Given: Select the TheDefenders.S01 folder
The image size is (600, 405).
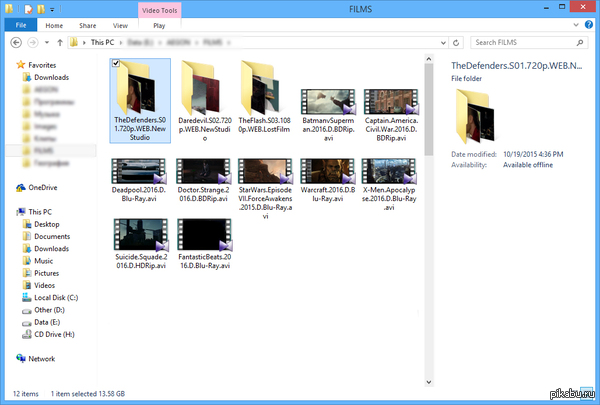Looking at the screenshot, I should pos(140,101).
